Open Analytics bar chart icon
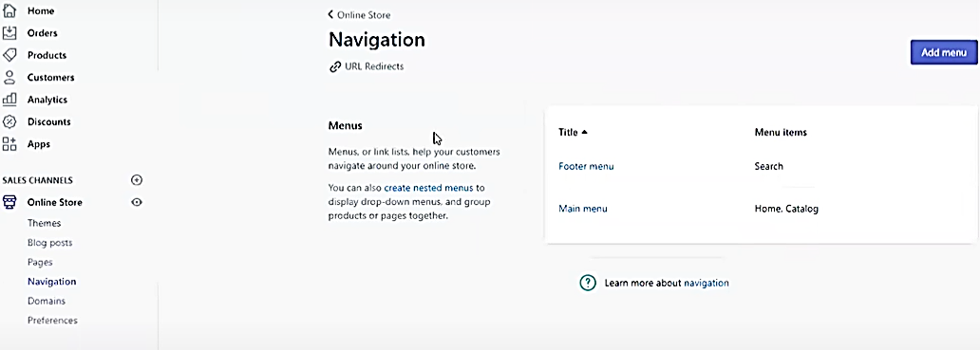The height and width of the screenshot is (350, 980). pyautogui.click(x=9, y=100)
